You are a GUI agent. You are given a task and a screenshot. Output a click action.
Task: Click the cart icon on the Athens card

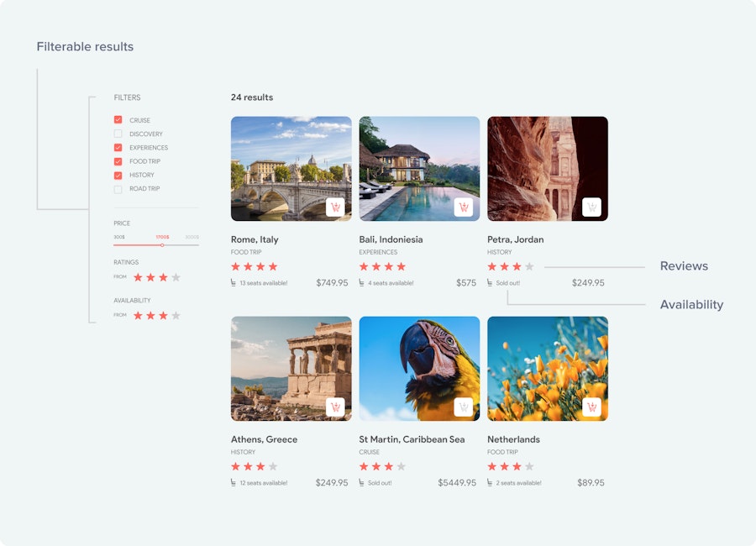336,407
